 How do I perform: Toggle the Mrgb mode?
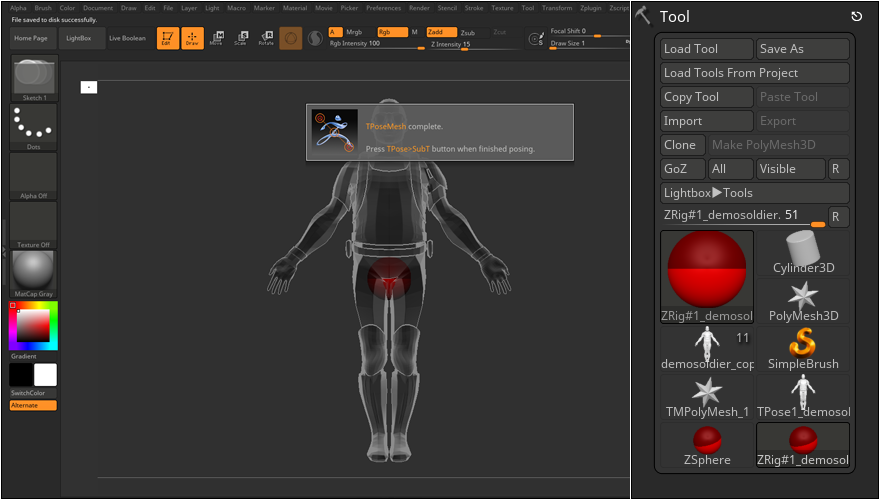354,32
